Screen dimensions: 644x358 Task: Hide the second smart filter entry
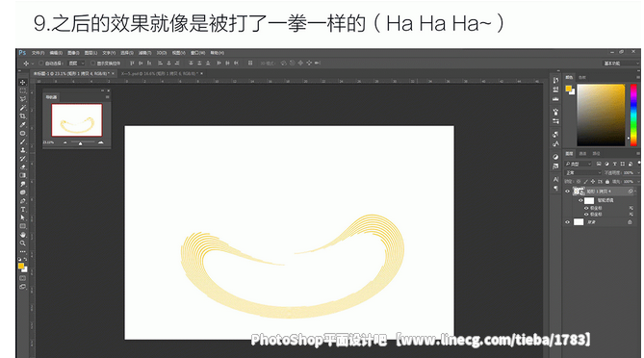(586, 215)
